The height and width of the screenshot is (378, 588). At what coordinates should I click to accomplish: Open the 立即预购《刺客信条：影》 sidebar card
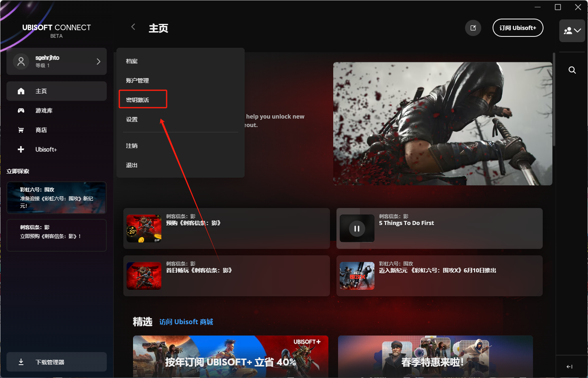coord(57,235)
